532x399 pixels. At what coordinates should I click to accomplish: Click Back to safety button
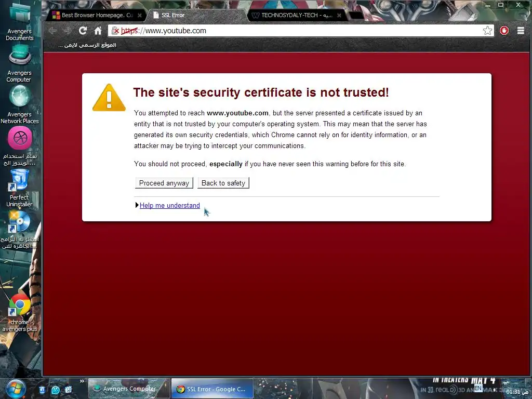223,183
